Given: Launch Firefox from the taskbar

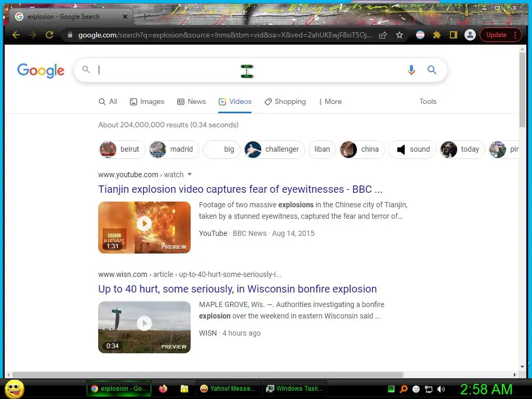Looking at the screenshot, I should pyautogui.click(x=163, y=389).
